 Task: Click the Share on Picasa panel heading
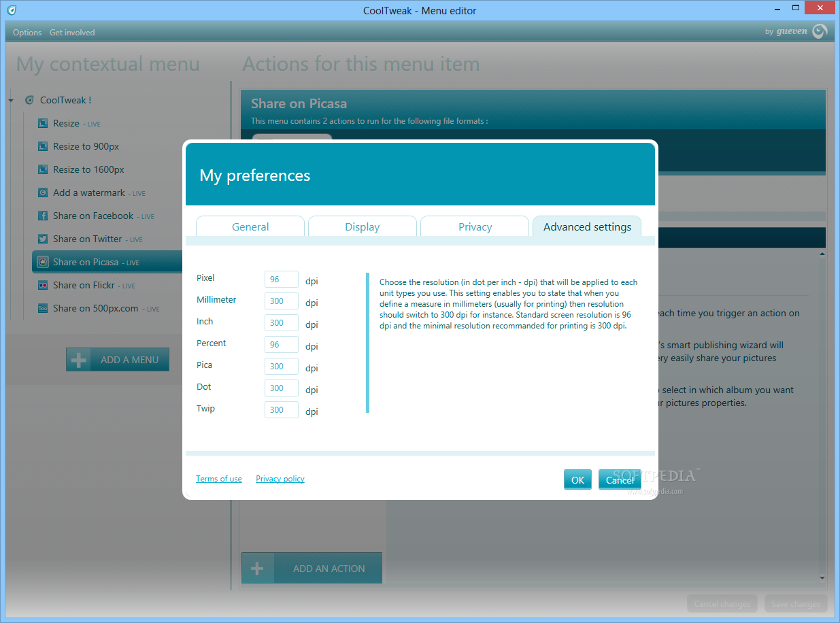click(299, 103)
